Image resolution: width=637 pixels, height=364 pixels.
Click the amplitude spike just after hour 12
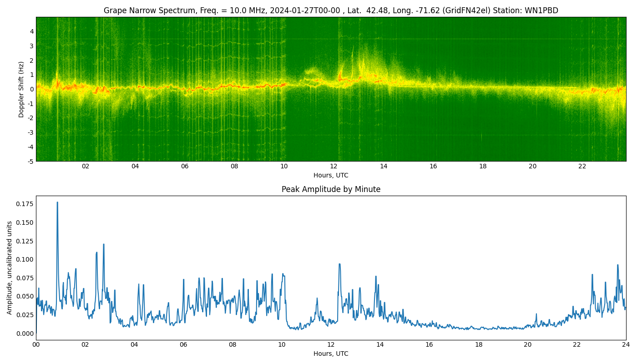(x=339, y=264)
